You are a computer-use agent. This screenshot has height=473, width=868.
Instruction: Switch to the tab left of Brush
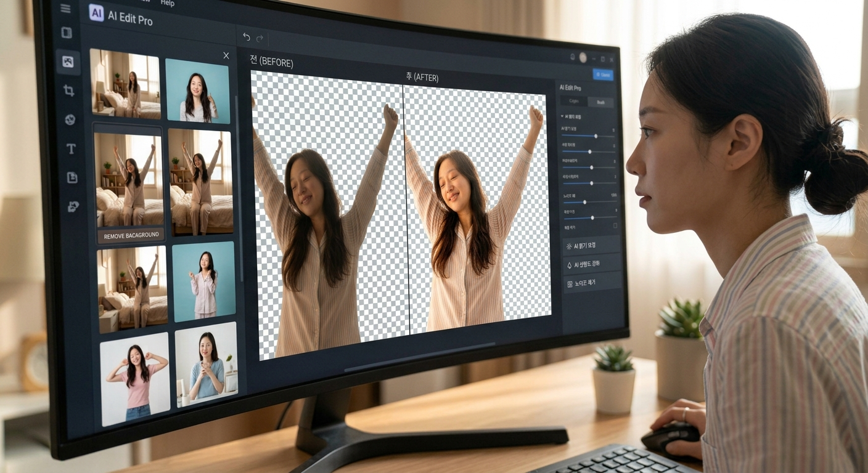[573, 101]
